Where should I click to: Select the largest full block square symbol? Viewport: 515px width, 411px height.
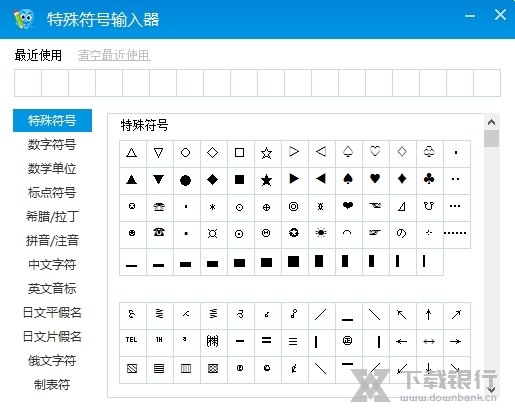[x=294, y=261]
